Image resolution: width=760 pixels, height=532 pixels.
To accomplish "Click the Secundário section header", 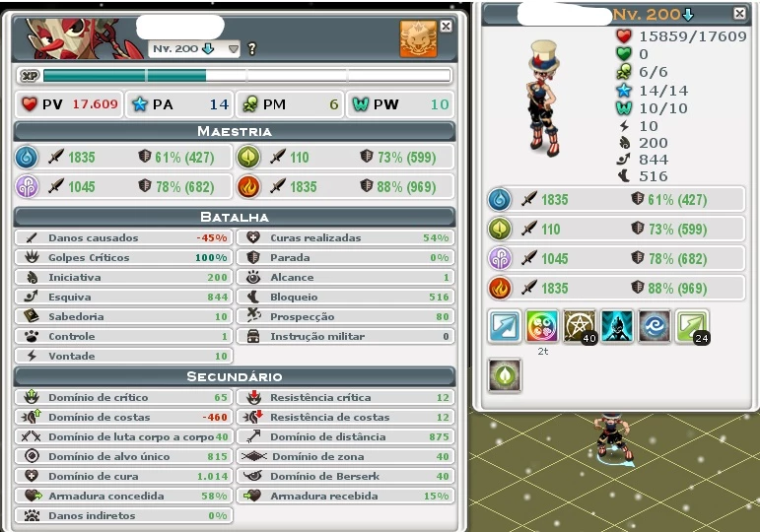I will [235, 376].
